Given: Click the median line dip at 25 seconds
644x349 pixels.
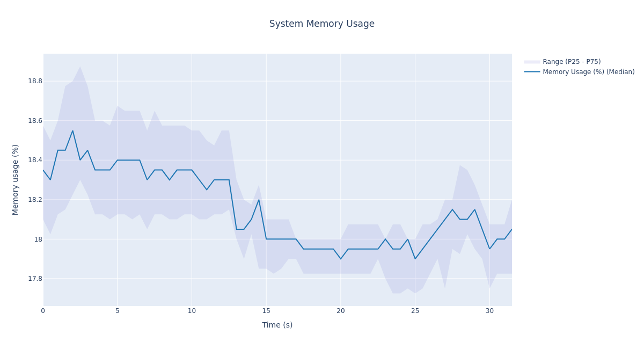Looking at the screenshot, I should (x=415, y=259).
